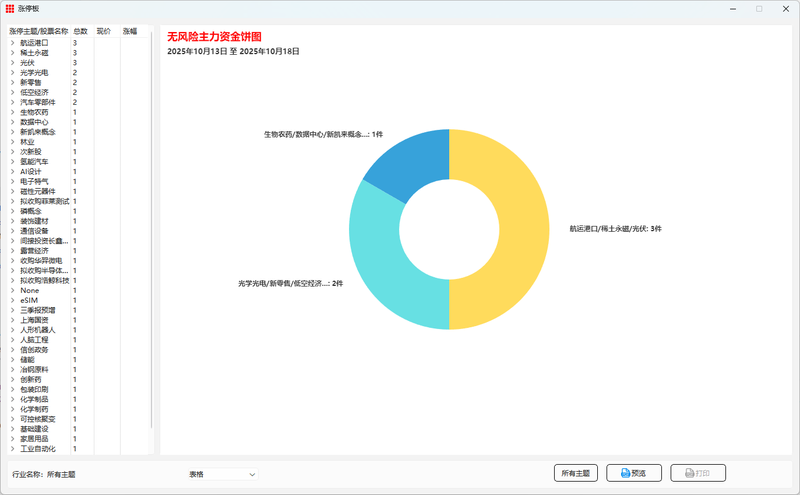Click the 现价 column header
800x495 pixels.
(107, 31)
